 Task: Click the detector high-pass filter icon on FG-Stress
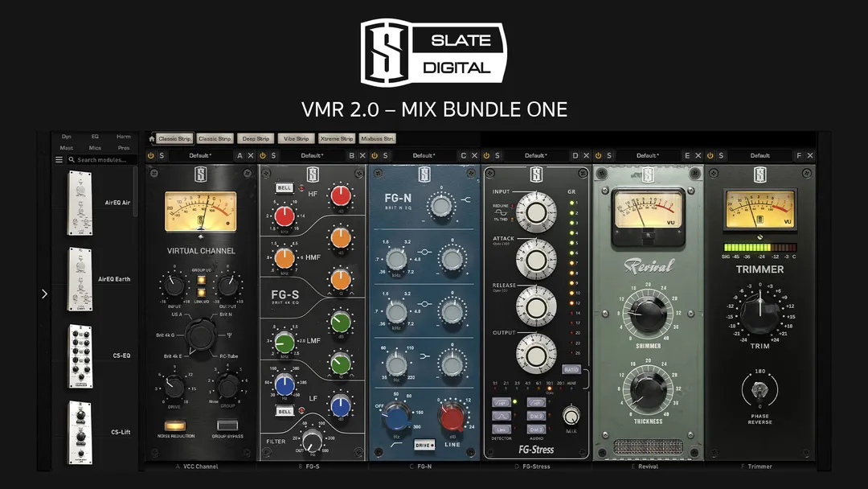[x=502, y=403]
